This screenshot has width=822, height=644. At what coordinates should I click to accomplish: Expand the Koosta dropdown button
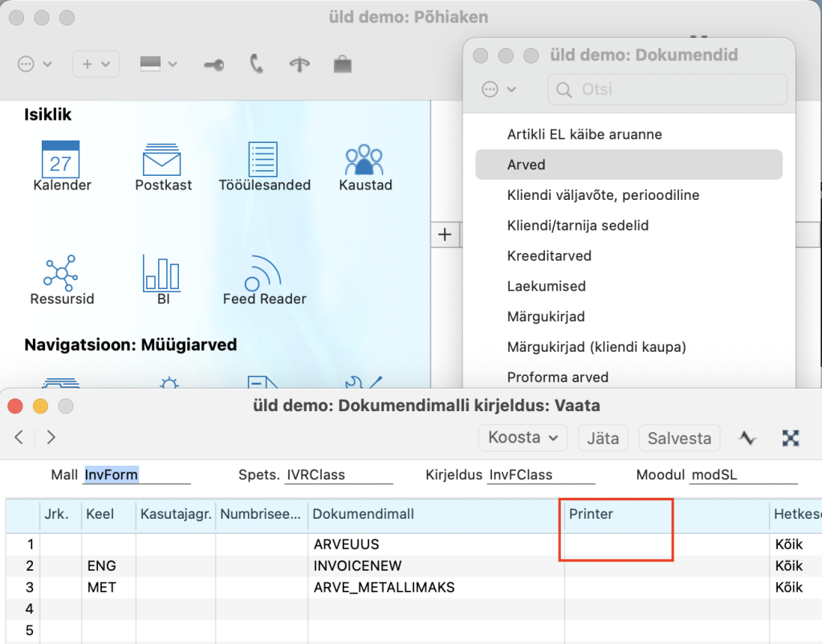point(522,438)
